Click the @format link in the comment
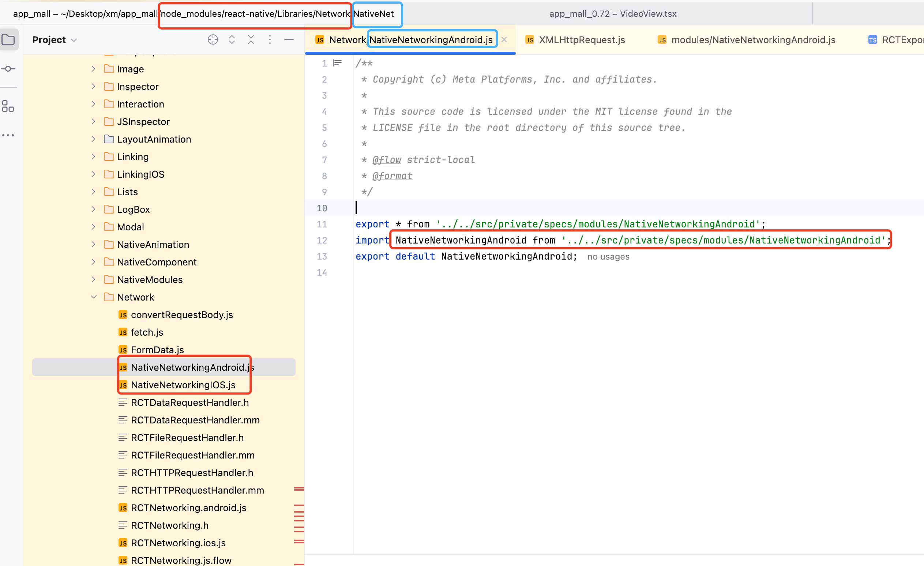Viewport: 924px width, 566px height. (392, 176)
